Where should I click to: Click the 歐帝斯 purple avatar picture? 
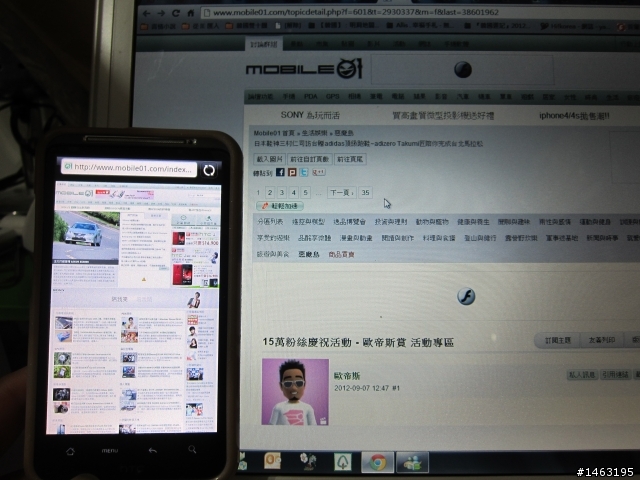(295, 392)
